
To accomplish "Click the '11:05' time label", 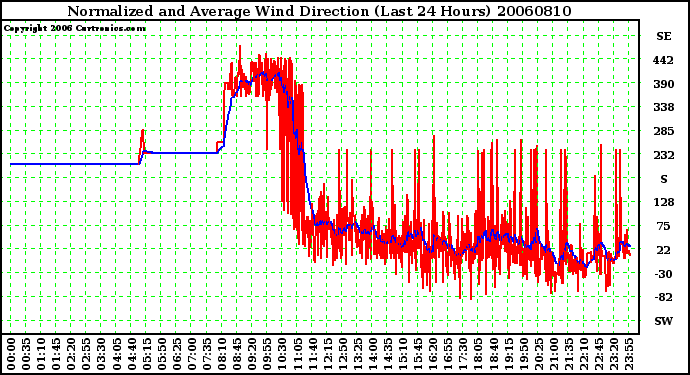I will click(x=297, y=354).
